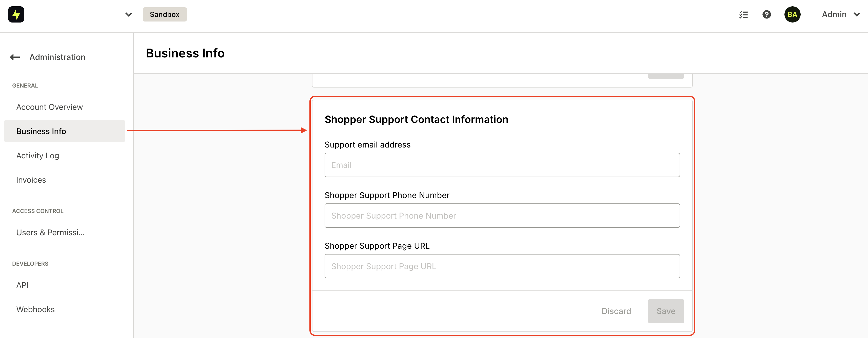Image resolution: width=868 pixels, height=338 pixels.
Task: Open the checklist icon in header
Action: point(743,14)
